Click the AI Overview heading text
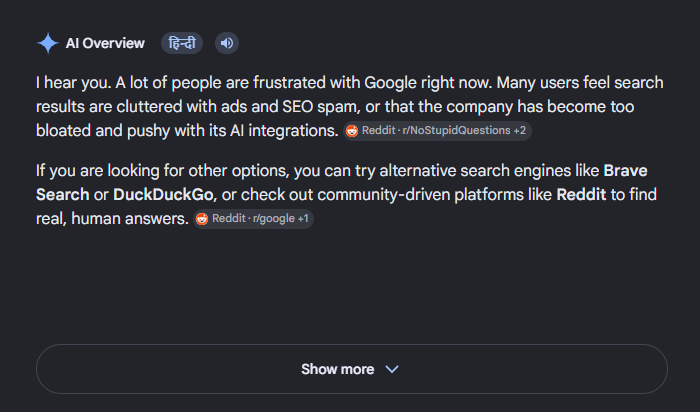Image resolution: width=700 pixels, height=412 pixels. pos(105,43)
